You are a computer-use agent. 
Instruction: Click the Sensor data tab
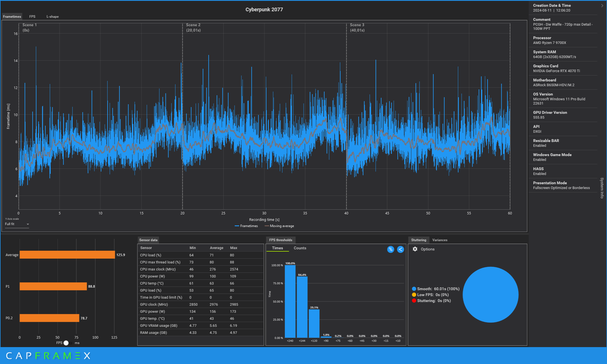148,240
